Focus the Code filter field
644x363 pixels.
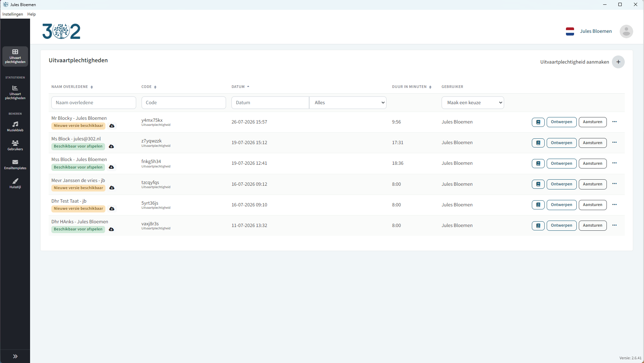183,103
